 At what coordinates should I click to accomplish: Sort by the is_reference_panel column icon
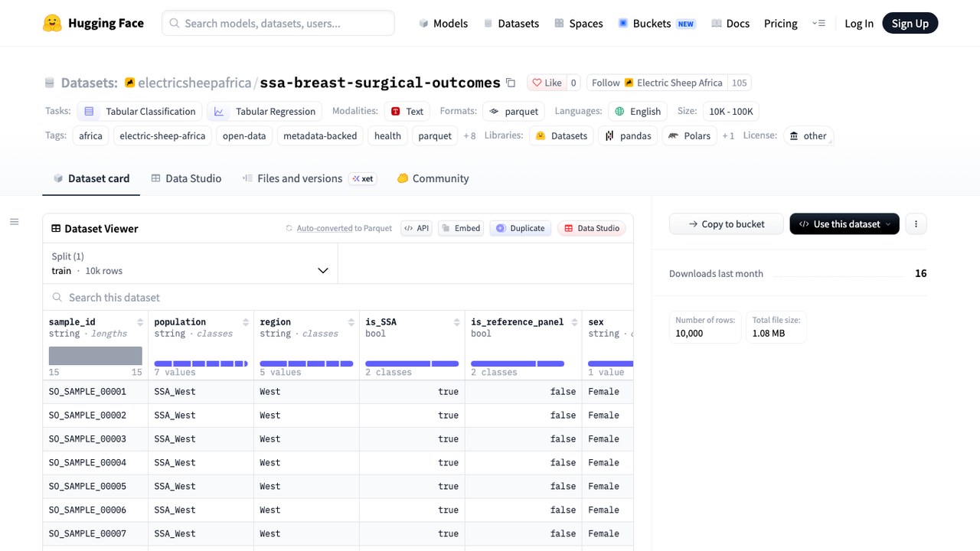click(x=573, y=322)
